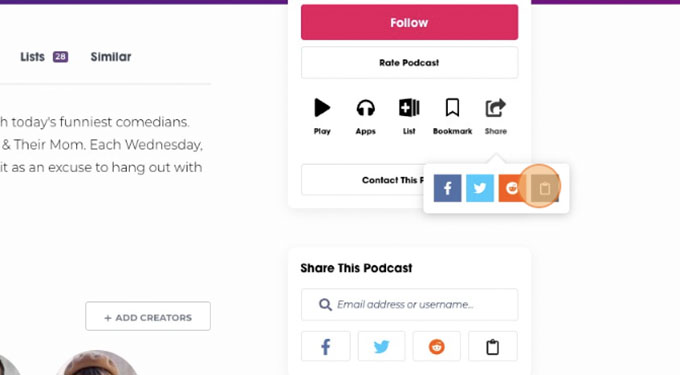Copy link using popup clipboard icon

pos(545,188)
